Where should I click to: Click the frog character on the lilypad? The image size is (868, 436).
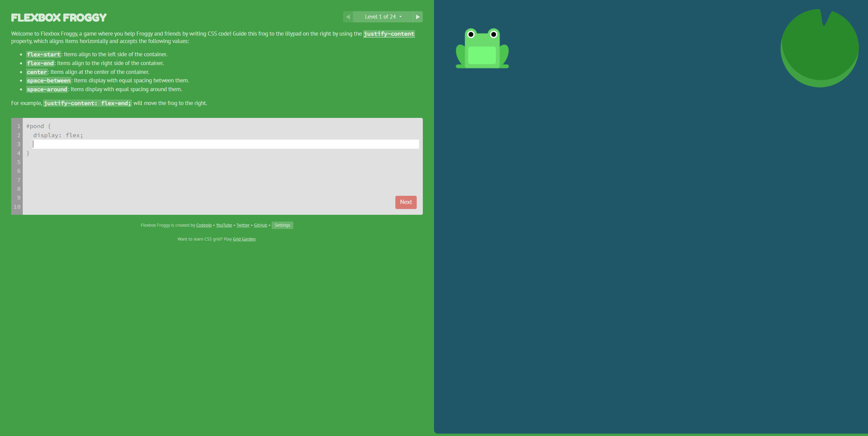[482, 48]
